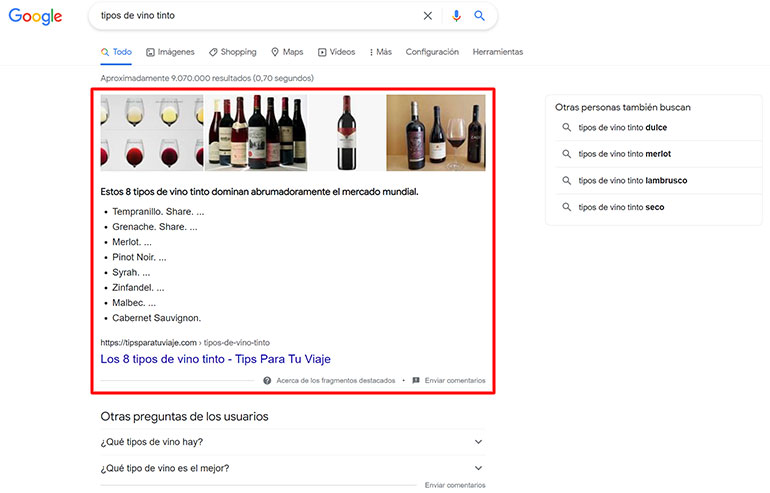The height and width of the screenshot is (493, 770).
Task: Expand '¿Qué tipos de vino hay?' question
Action: point(478,442)
